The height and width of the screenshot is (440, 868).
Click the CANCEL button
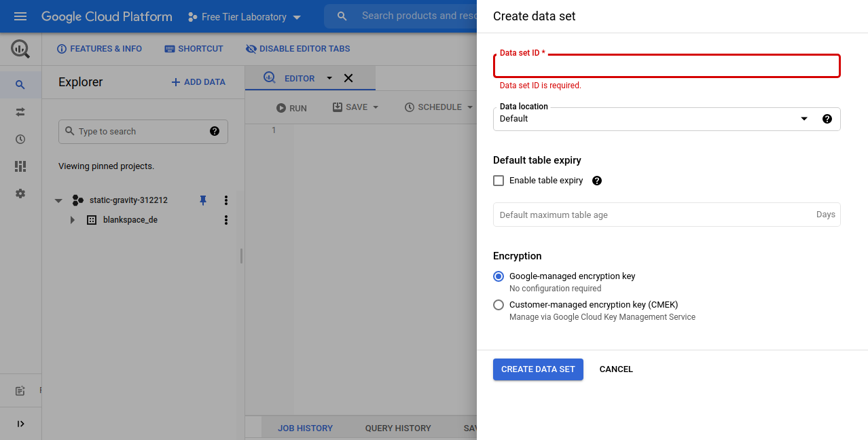coord(616,369)
